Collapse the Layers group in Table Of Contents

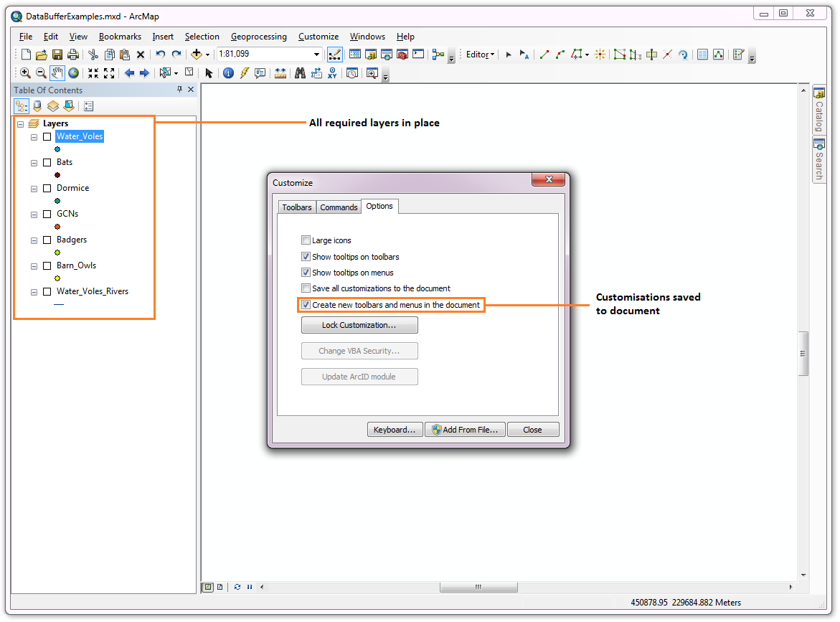20,124
